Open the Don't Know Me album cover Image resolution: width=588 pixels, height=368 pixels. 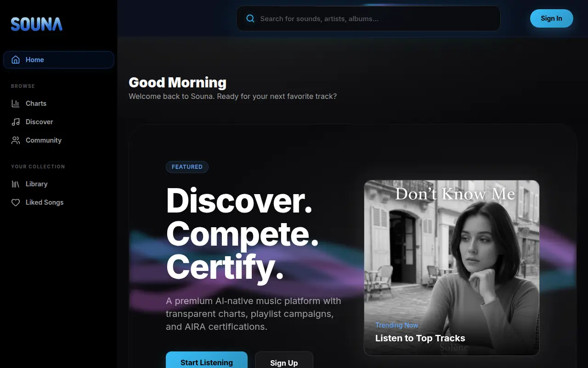pyautogui.click(x=452, y=268)
